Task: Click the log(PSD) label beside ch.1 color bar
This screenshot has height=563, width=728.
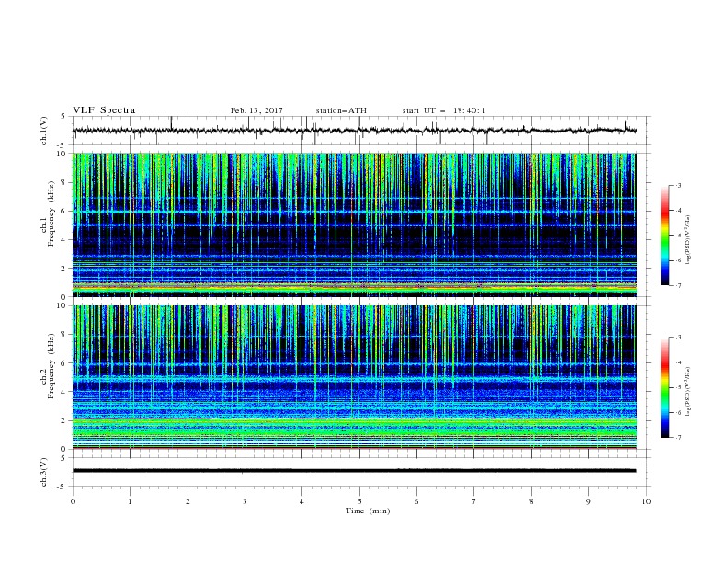Action: (688, 240)
